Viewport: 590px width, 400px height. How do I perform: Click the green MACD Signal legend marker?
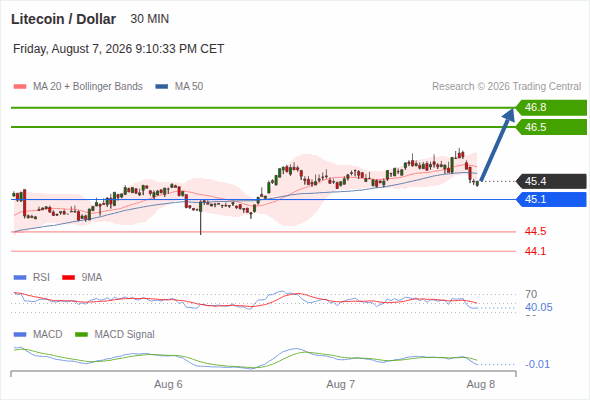point(81,335)
